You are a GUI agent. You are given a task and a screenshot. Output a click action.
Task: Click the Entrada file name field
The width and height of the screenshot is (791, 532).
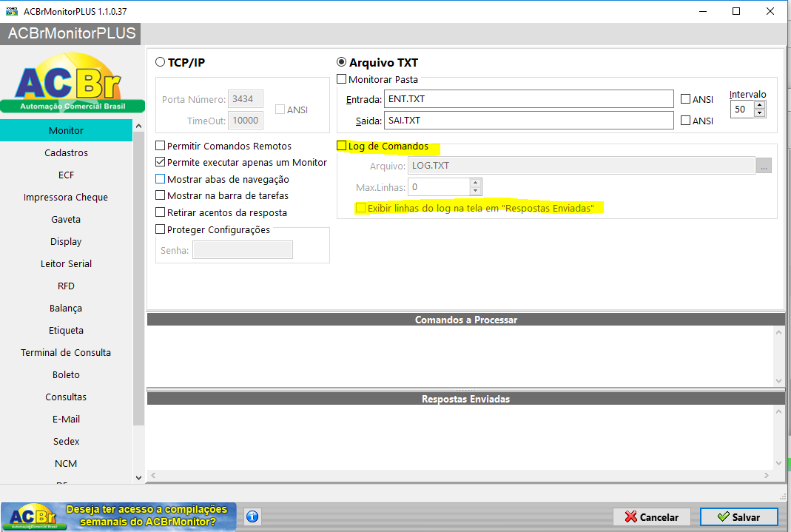(528, 99)
